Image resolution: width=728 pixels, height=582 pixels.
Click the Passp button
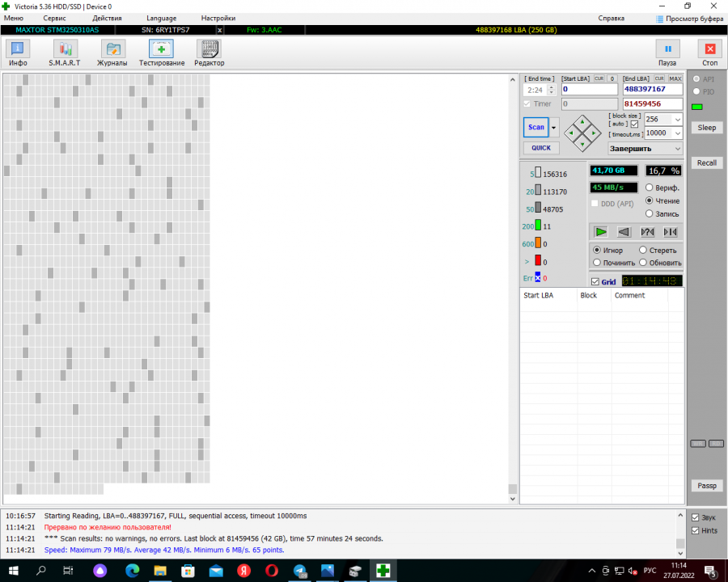pyautogui.click(x=706, y=486)
